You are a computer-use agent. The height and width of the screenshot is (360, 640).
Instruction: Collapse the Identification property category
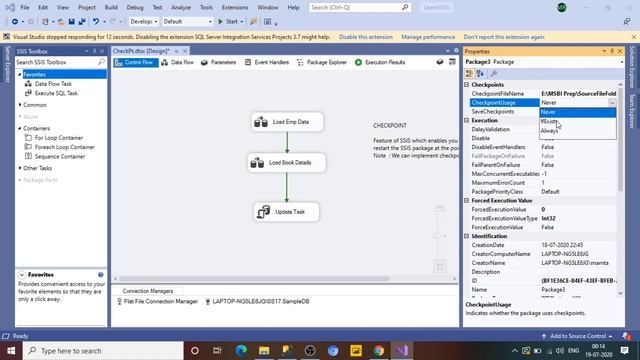[467, 236]
